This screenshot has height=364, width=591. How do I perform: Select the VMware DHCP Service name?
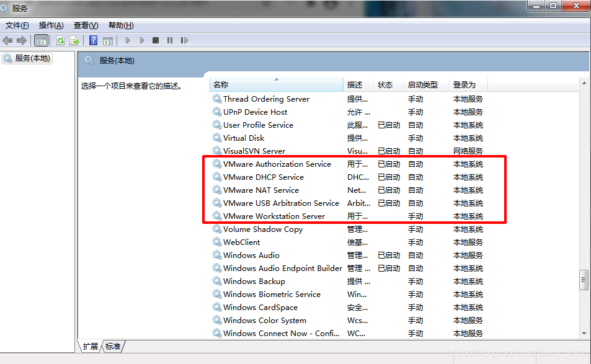[x=264, y=177]
